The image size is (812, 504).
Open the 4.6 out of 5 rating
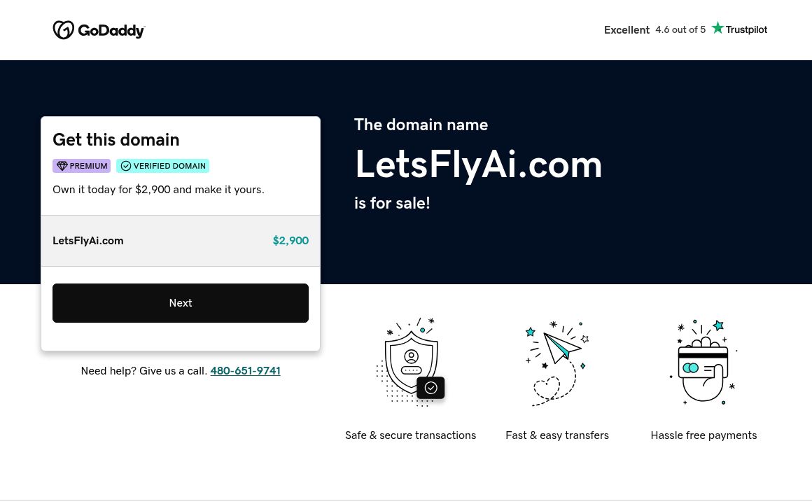coord(680,29)
